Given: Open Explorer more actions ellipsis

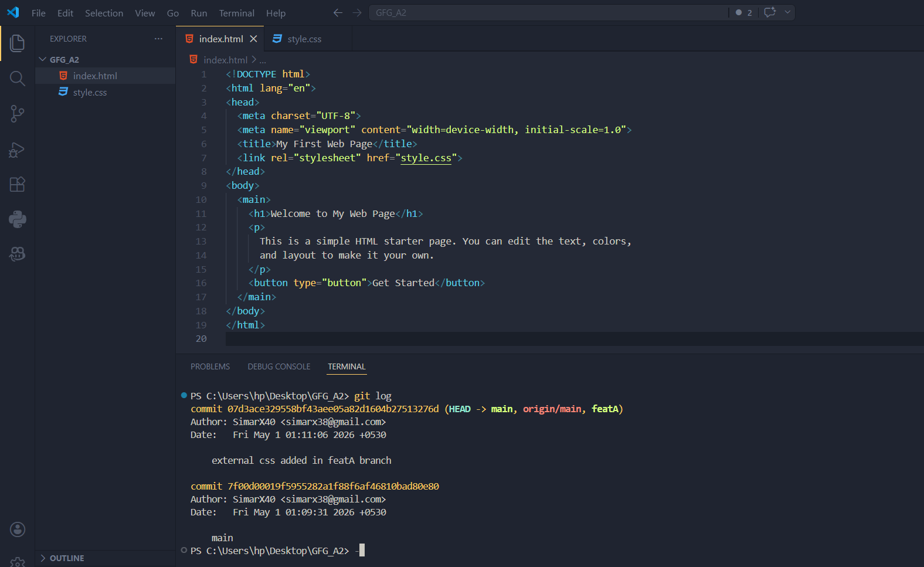Looking at the screenshot, I should point(158,39).
